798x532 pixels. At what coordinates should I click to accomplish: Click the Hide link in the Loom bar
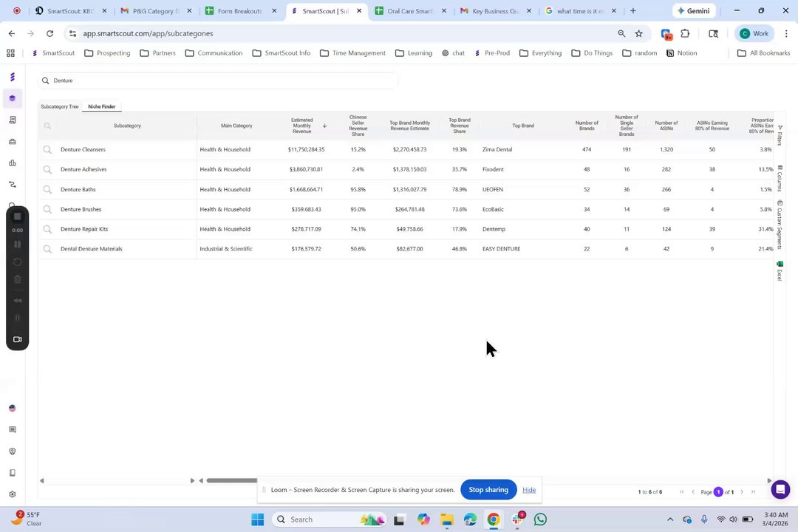[529, 490]
